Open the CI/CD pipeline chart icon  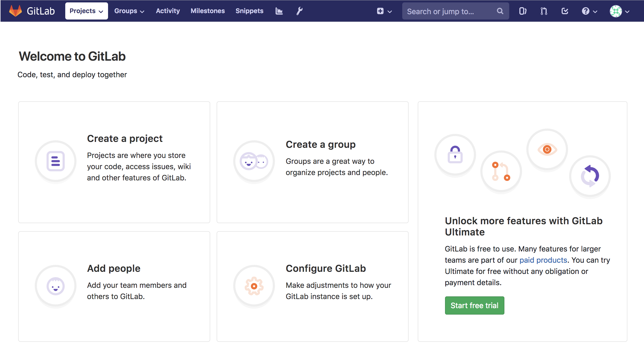coord(279,11)
